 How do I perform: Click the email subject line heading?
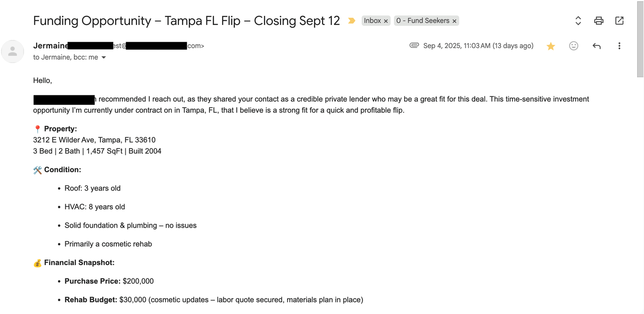[186, 21]
